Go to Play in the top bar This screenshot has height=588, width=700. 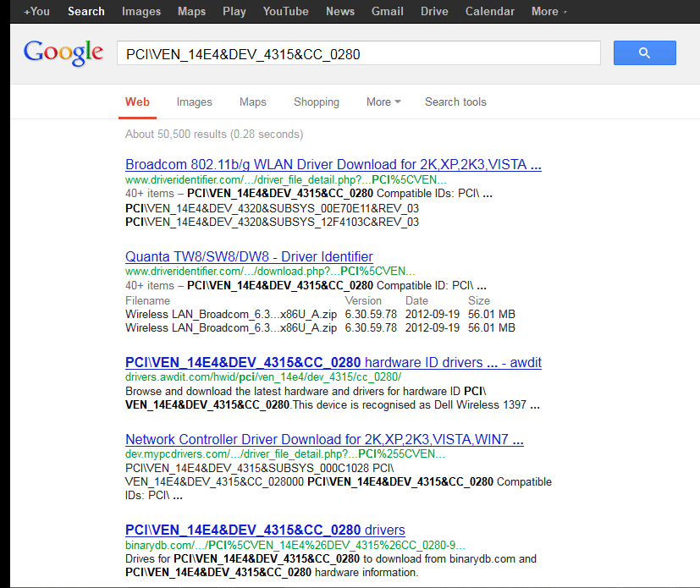pyautogui.click(x=234, y=11)
